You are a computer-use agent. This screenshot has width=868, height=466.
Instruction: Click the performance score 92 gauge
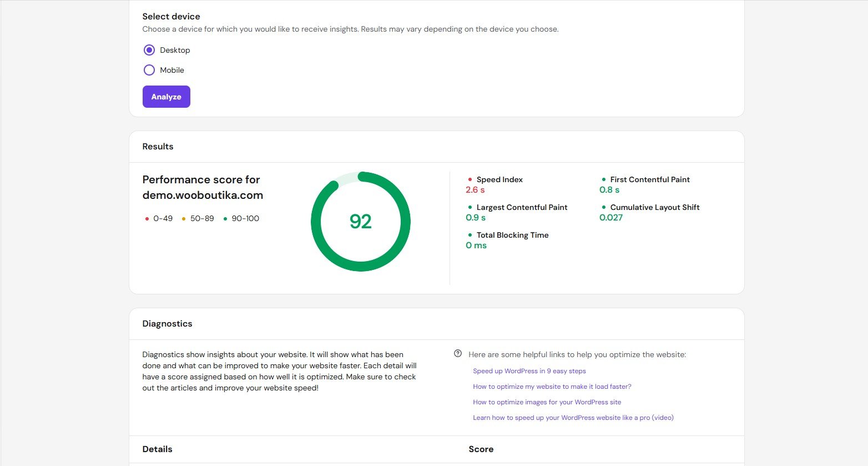pyautogui.click(x=361, y=222)
